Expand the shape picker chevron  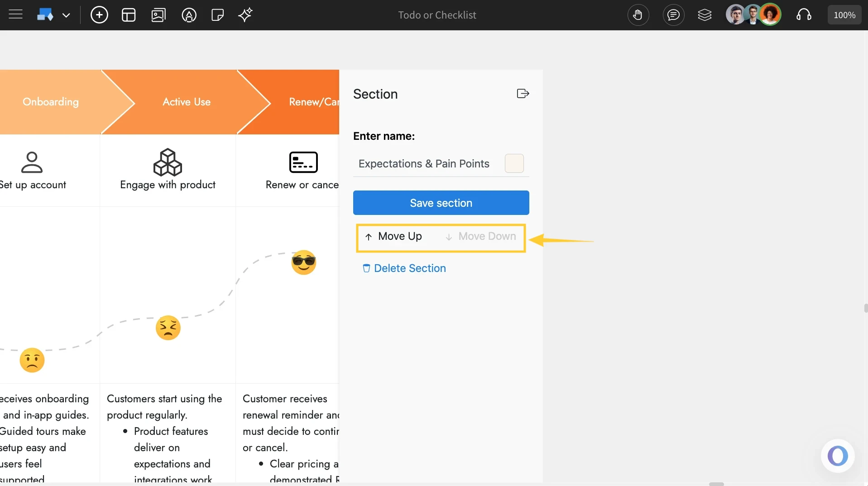click(67, 15)
